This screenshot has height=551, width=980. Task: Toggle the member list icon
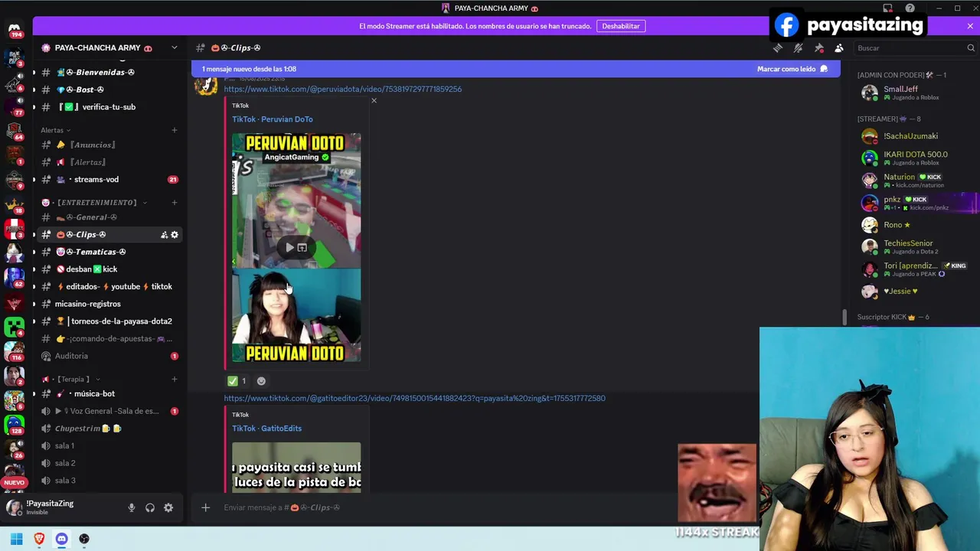[x=839, y=47]
